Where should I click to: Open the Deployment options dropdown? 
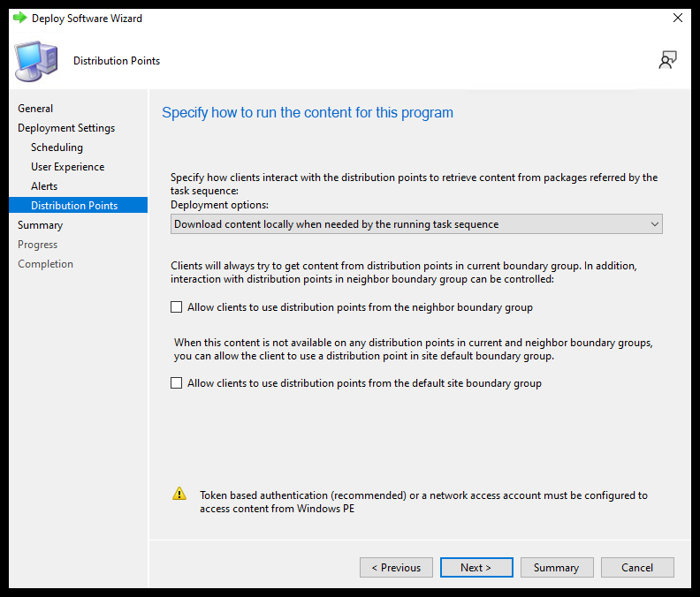pos(415,224)
